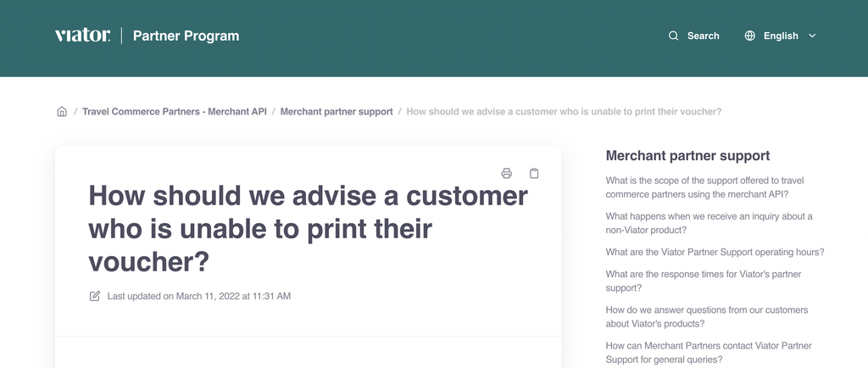Click the search magnifier icon

point(673,36)
